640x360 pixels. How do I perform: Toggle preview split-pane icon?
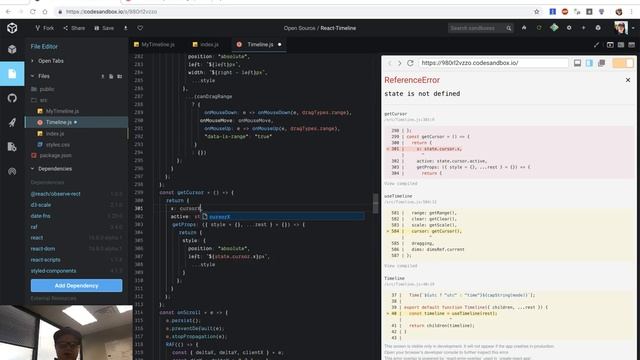point(589,63)
